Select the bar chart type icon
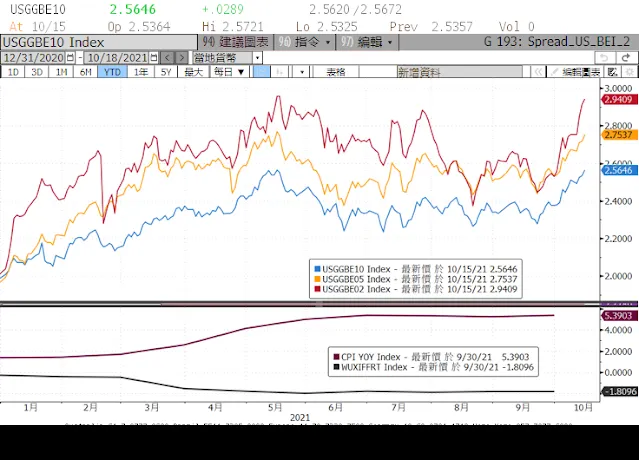639x460 pixels. pyautogui.click(x=280, y=72)
